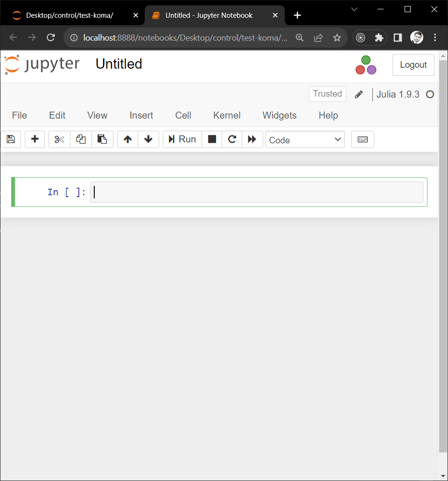Move selected cell up arrow
This screenshot has height=481, width=448.
[x=127, y=140]
